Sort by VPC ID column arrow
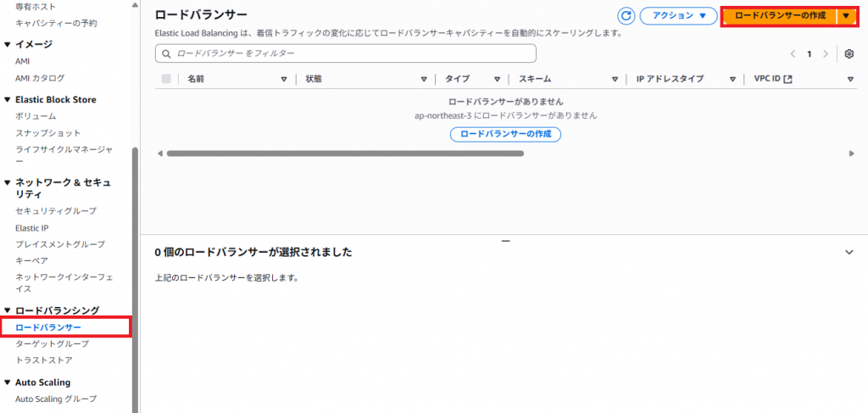 coord(851,79)
